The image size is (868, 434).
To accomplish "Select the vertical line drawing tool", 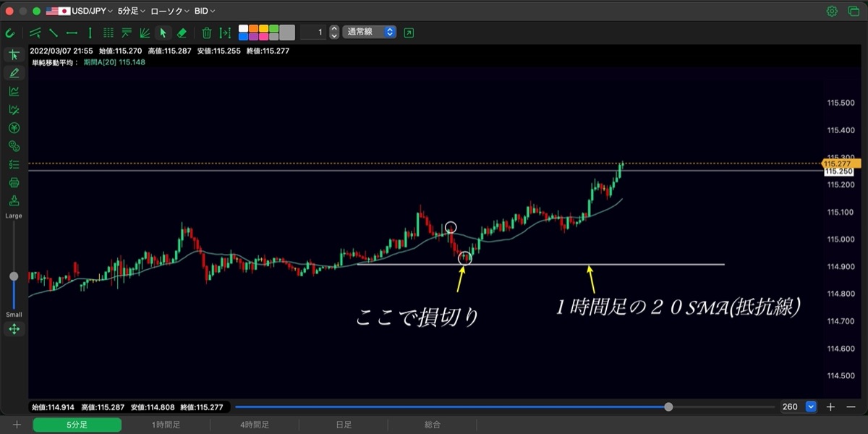I will [x=90, y=33].
